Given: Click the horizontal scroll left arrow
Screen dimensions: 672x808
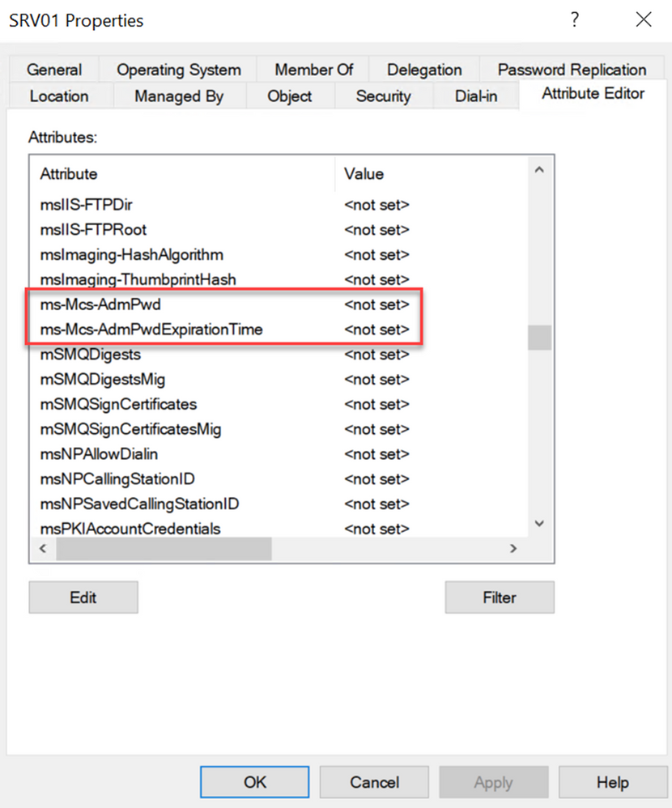Looking at the screenshot, I should pyautogui.click(x=43, y=549).
